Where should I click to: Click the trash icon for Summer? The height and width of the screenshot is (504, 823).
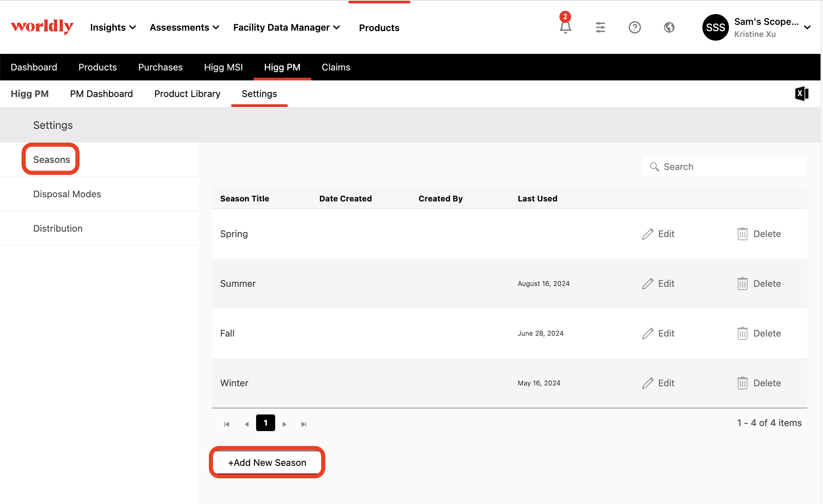click(x=742, y=283)
